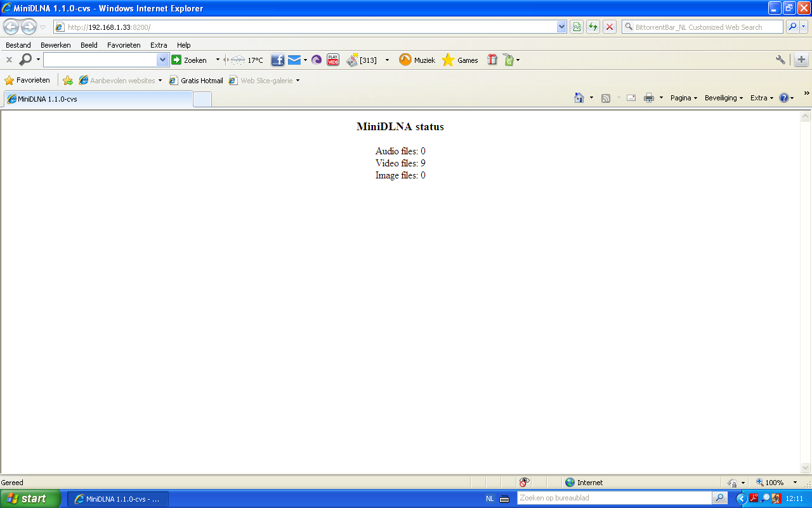The width and height of the screenshot is (812, 508).
Task: Expand search provider dropdown arrow
Action: (x=804, y=27)
